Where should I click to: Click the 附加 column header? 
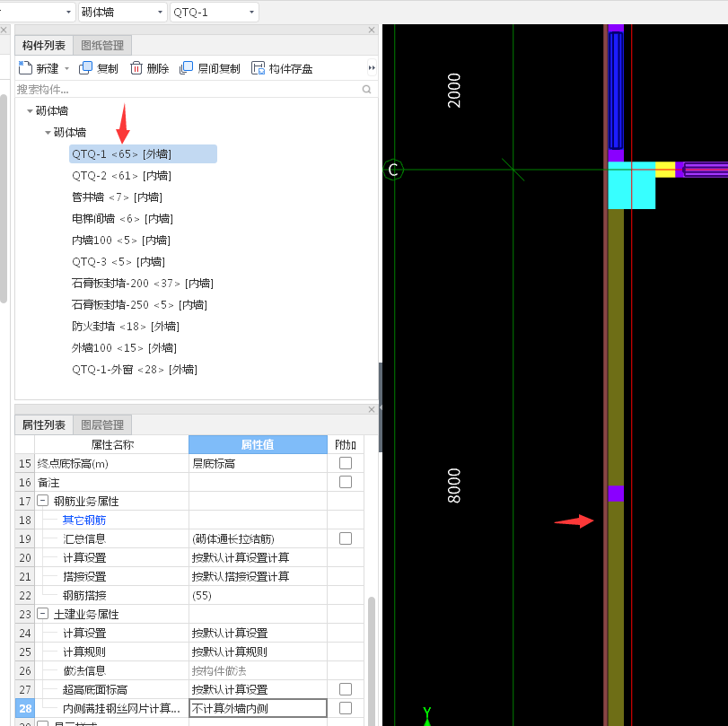346,445
